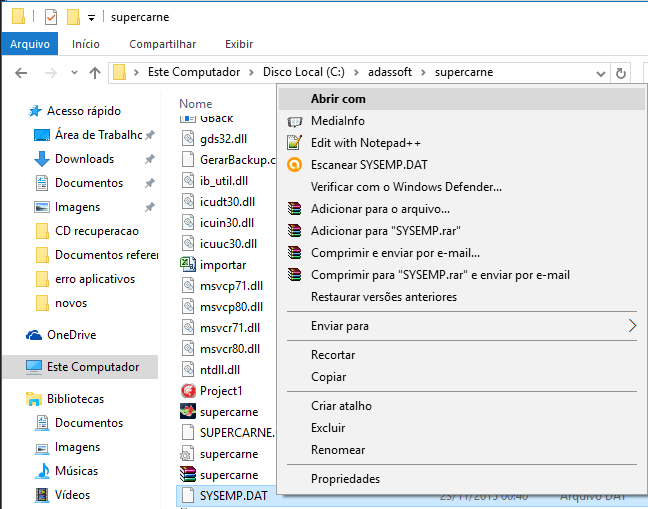648x509 pixels.
Task: Click the gds32.dll file icon
Action: coord(188,138)
